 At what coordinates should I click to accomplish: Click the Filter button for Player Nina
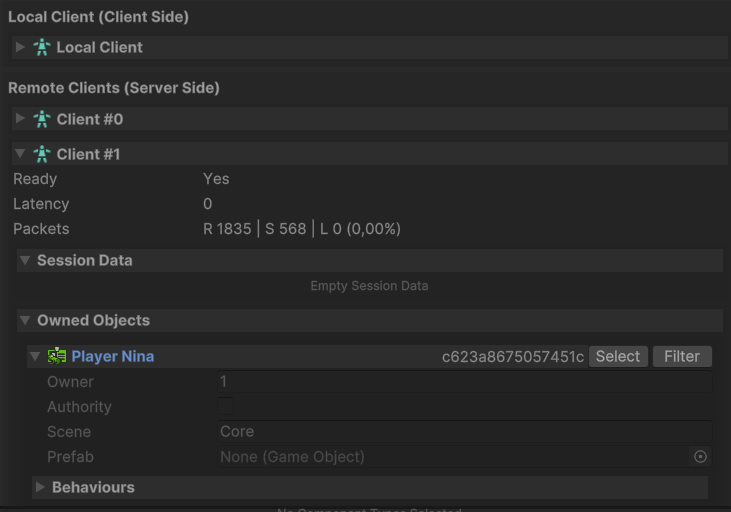682,356
